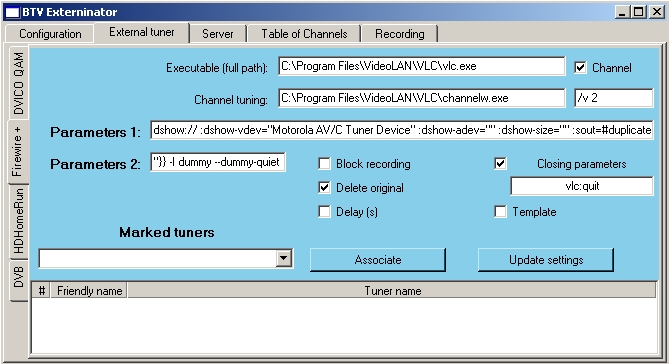This screenshot has width=669, height=364.
Task: Select the HDHomeRun side tab
Action: 18,221
